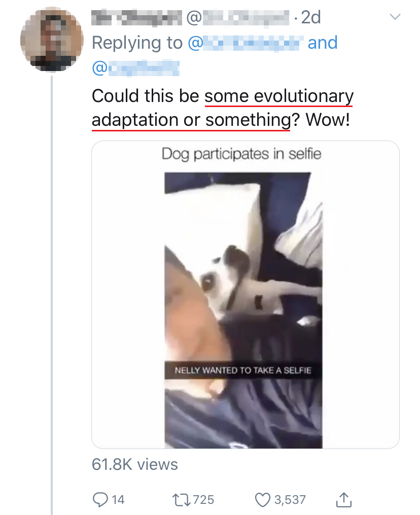Expand the tweet options chevron

coord(394,17)
